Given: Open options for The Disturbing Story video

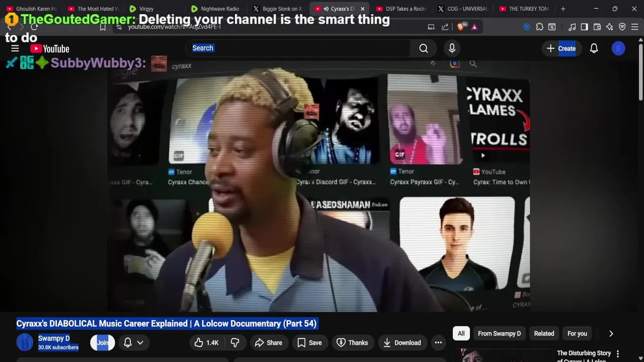Looking at the screenshot, I should click(618, 354).
